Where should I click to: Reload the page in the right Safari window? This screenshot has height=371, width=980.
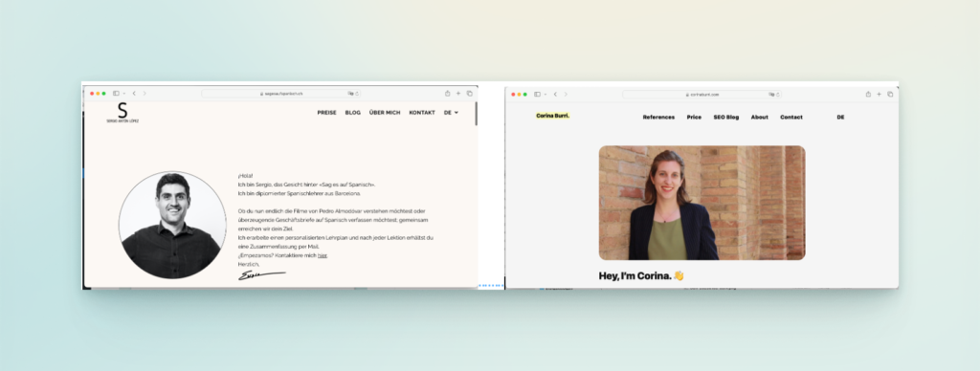click(x=778, y=95)
